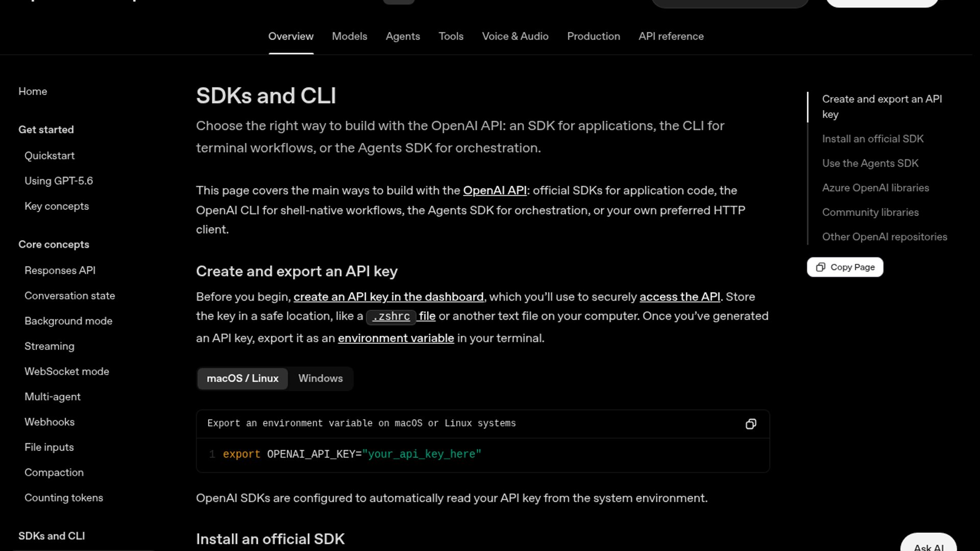Click the 'Get started' sidebar heading
The height and width of the screenshot is (551, 980).
click(x=46, y=130)
